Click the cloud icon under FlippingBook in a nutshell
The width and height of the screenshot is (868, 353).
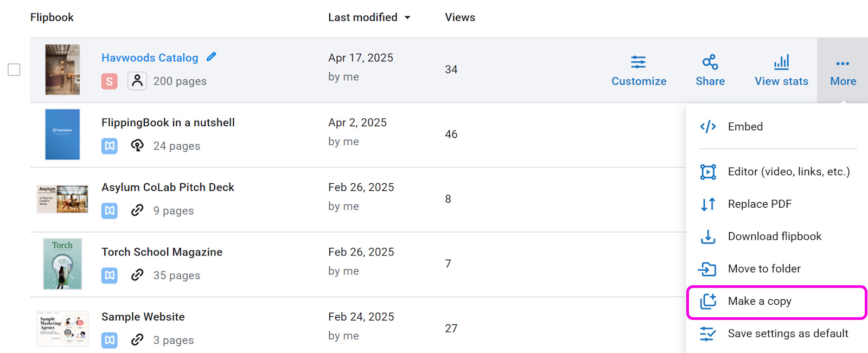click(137, 145)
